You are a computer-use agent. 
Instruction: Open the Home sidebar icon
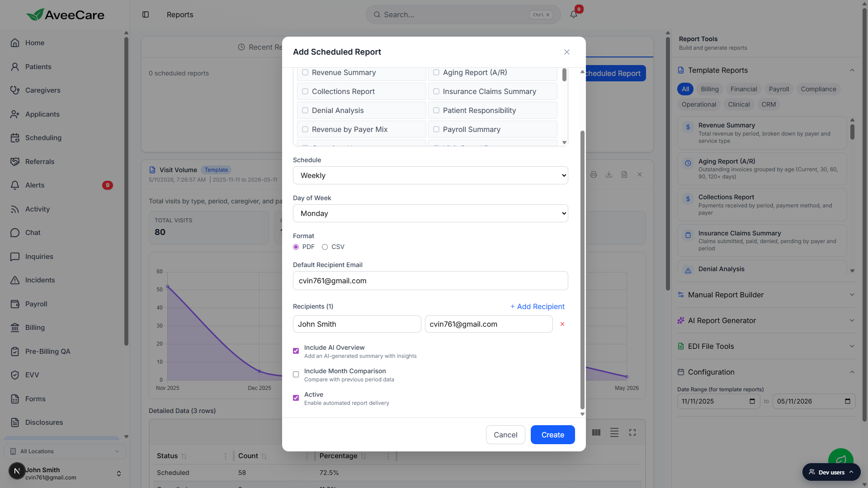(15, 43)
